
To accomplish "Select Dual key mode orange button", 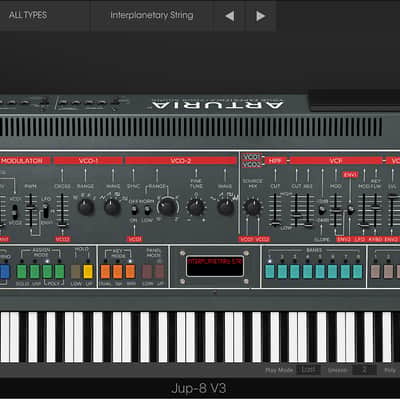I will (105, 272).
